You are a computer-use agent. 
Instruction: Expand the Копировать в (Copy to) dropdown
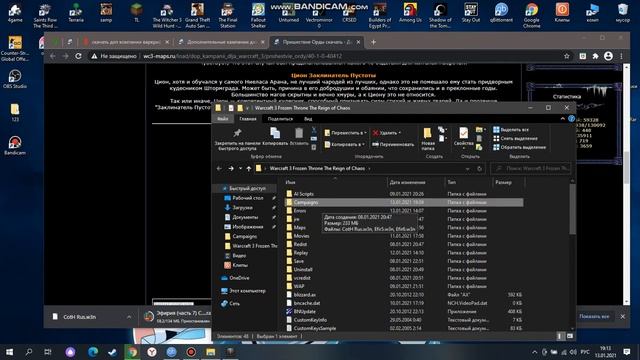(364, 144)
